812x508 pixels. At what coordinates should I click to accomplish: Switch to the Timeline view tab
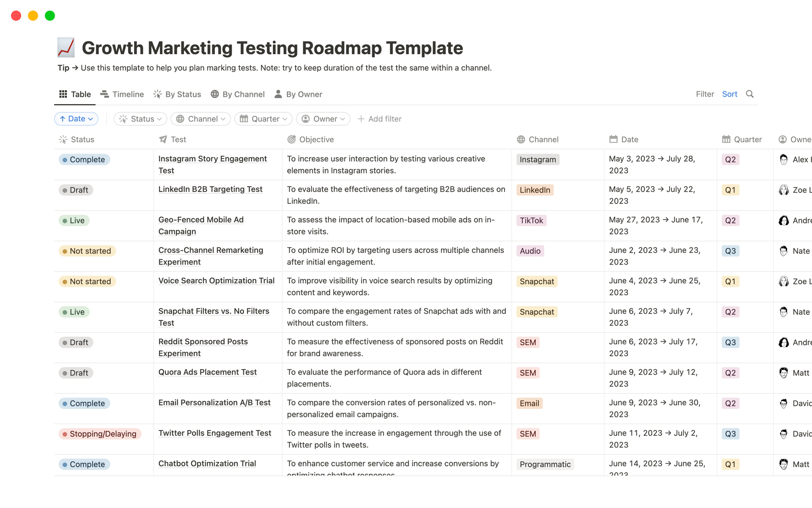[x=122, y=94]
